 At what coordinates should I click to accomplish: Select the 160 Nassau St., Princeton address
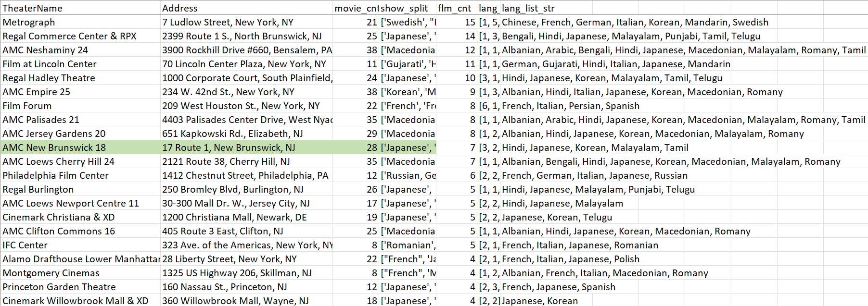(224, 287)
